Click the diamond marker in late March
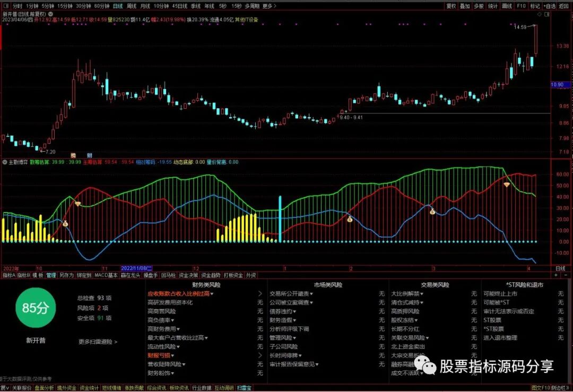Screen dimensions: 573x392 click(x=507, y=185)
